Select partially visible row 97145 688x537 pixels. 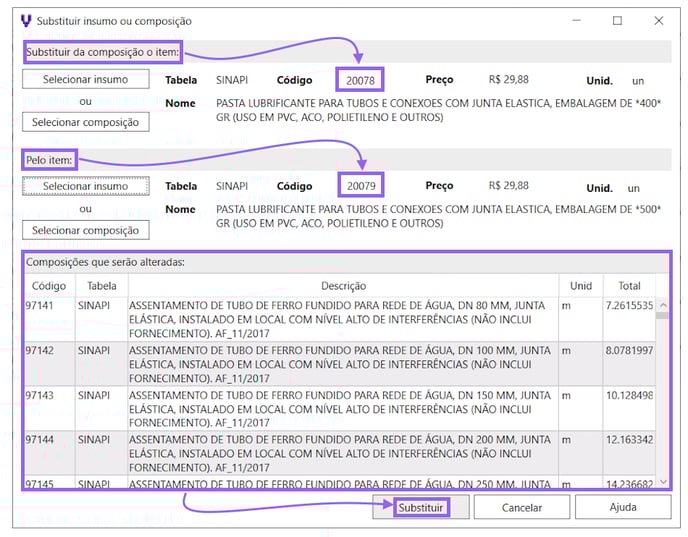(x=340, y=483)
